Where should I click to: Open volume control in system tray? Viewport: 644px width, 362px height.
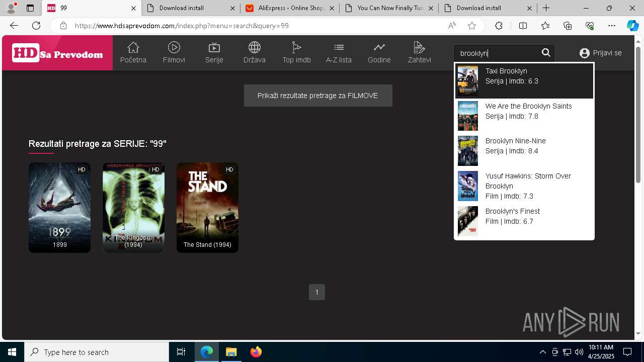tap(579, 352)
